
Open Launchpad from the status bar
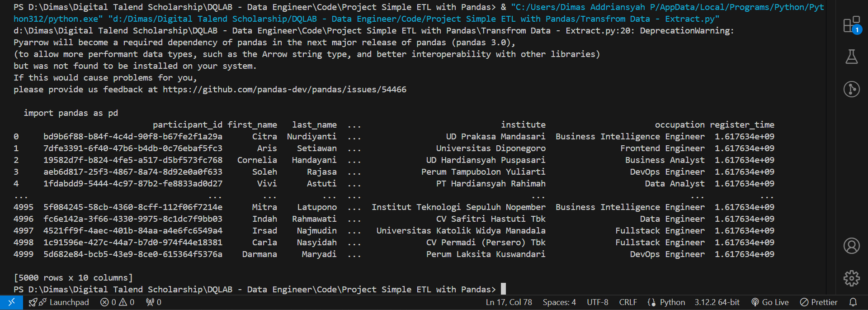[59, 302]
